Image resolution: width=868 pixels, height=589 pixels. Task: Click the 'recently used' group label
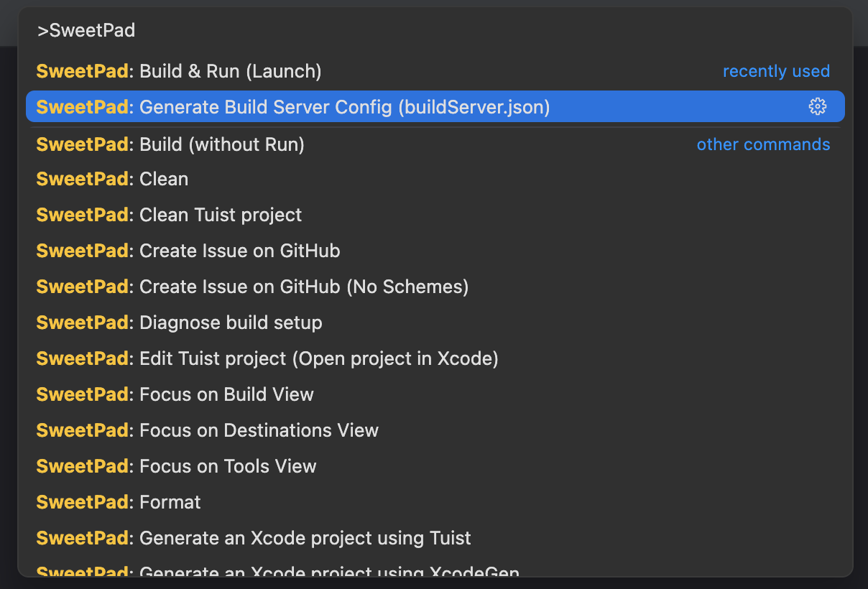[776, 72]
